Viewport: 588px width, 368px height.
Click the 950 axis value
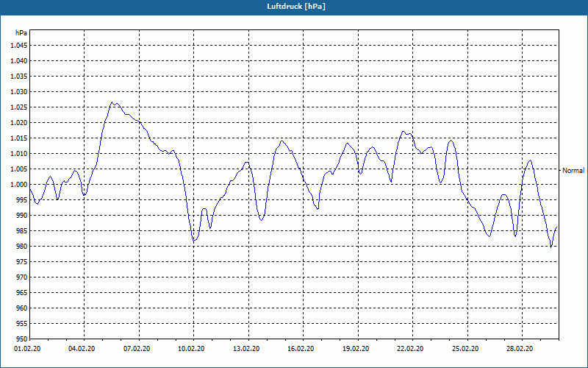pos(22,339)
